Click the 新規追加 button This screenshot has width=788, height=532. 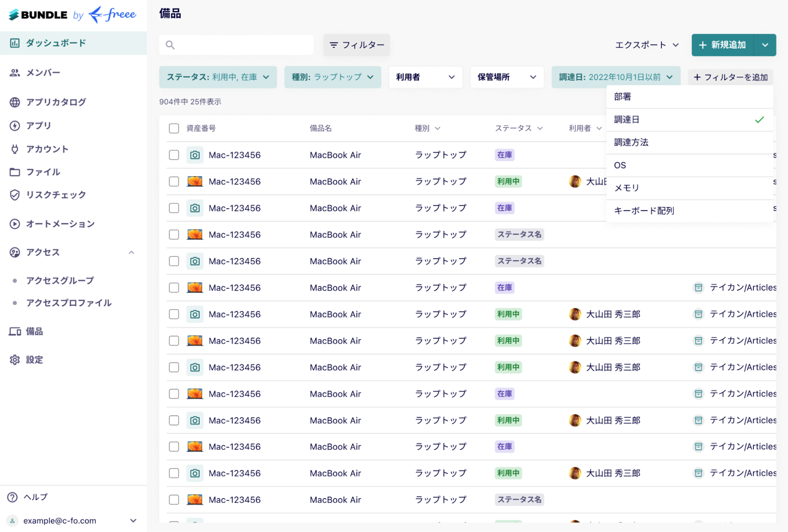tap(723, 45)
